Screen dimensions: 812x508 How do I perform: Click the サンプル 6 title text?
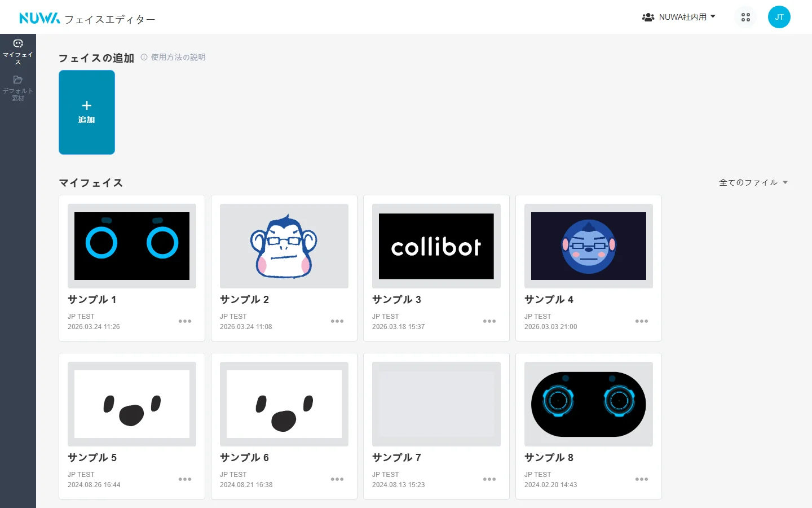(x=244, y=458)
